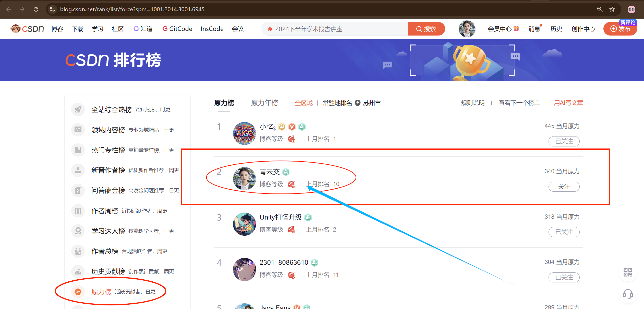
Task: Click the QR code icon on right edge
Action: (x=628, y=272)
